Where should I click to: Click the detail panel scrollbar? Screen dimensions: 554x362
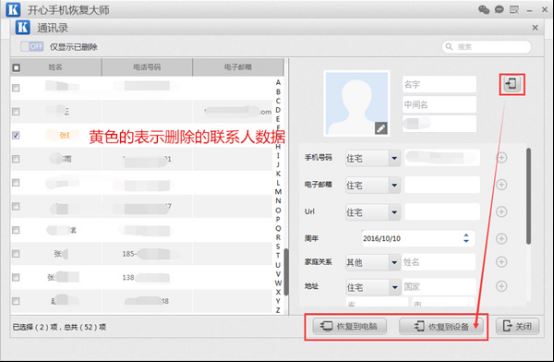[529, 196]
